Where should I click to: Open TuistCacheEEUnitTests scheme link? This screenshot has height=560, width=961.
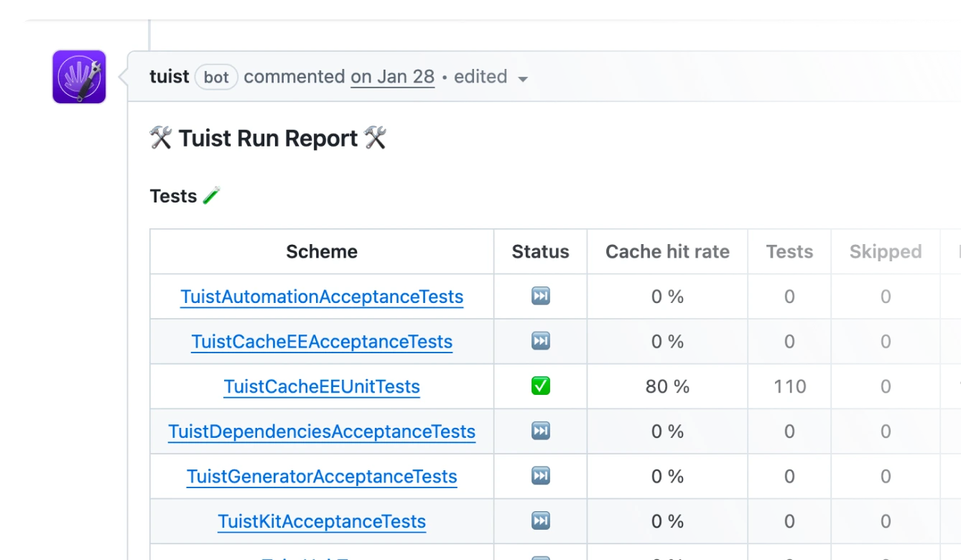coord(321,386)
